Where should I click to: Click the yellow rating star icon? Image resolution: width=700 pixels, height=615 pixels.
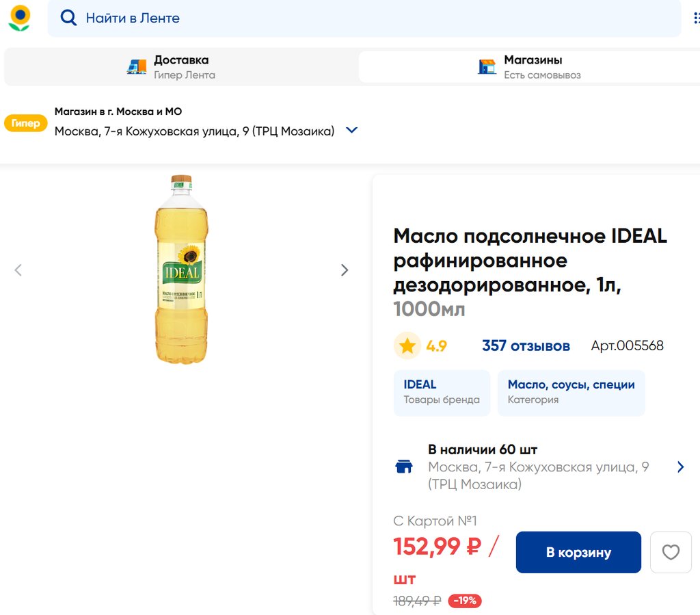pos(407,346)
